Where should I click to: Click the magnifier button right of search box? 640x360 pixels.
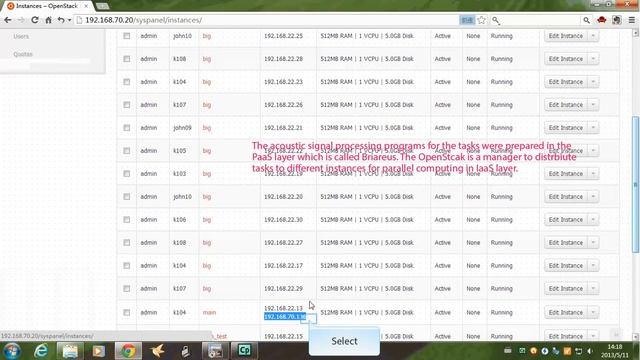click(586, 20)
